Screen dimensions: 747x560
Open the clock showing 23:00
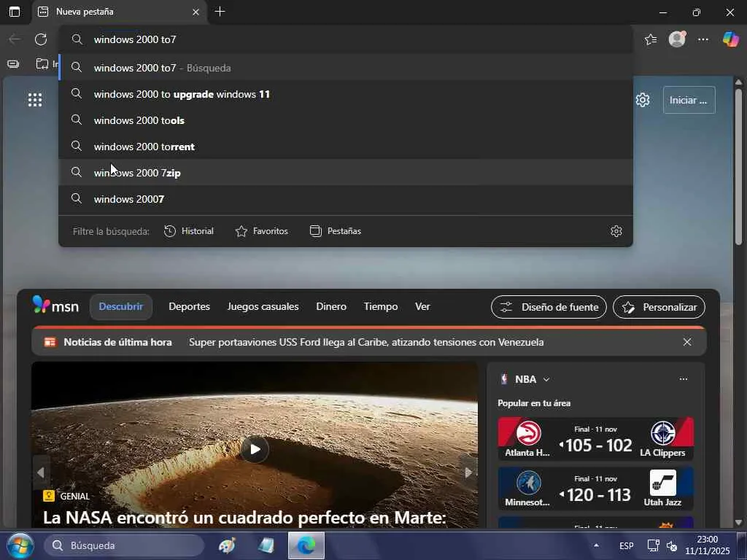(707, 545)
